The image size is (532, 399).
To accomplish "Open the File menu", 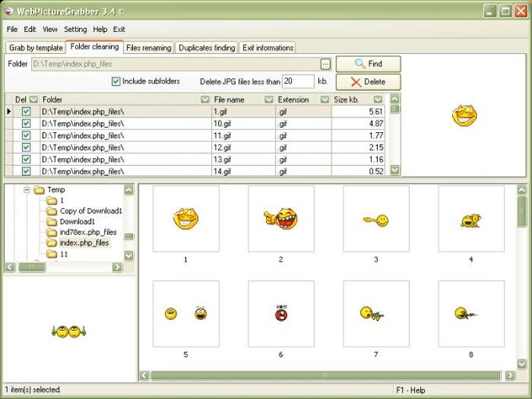I will point(12,30).
